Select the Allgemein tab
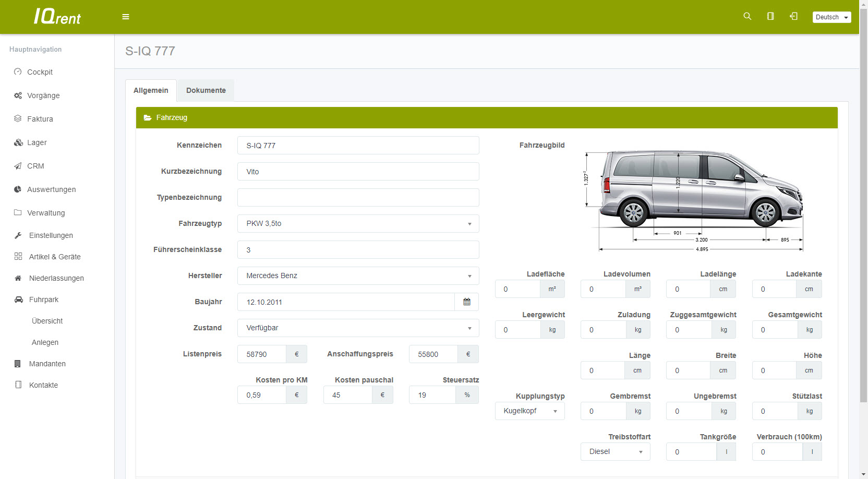Screen dimensions: 868x479 [x=151, y=90]
